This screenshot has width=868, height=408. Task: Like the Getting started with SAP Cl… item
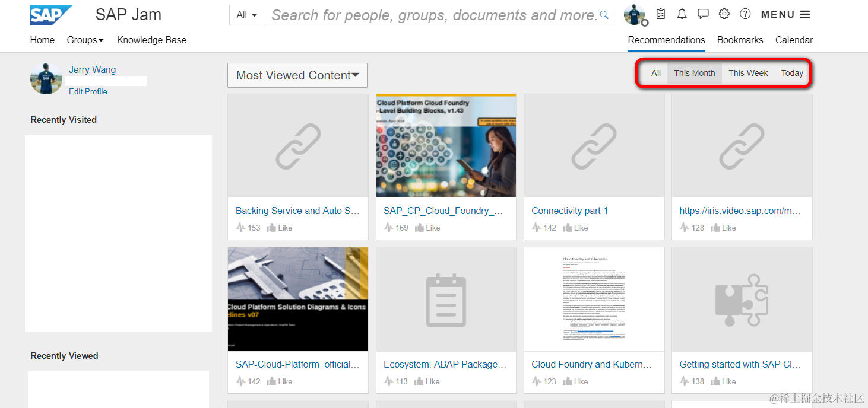pyautogui.click(x=723, y=381)
